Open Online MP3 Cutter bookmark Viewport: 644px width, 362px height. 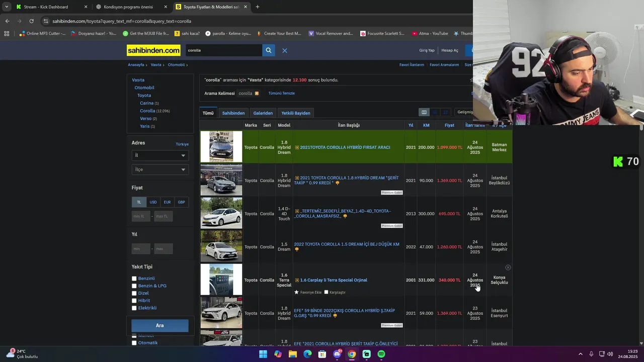[42, 34]
